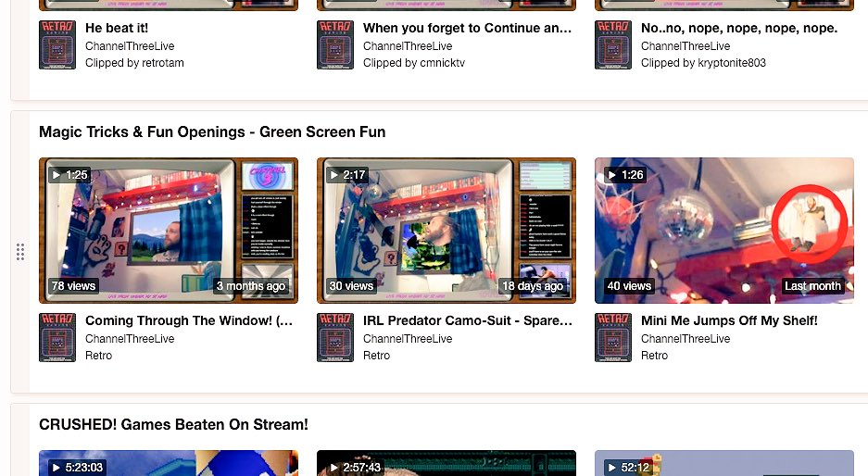Grab the drag handle left of Magic Tricks section
Viewport: 868px width, 476px height.
(x=20, y=252)
